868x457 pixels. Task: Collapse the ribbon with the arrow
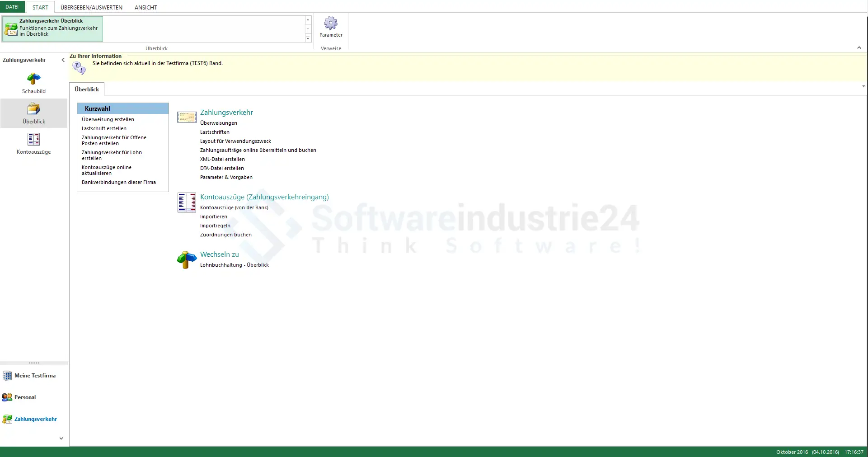click(x=859, y=48)
